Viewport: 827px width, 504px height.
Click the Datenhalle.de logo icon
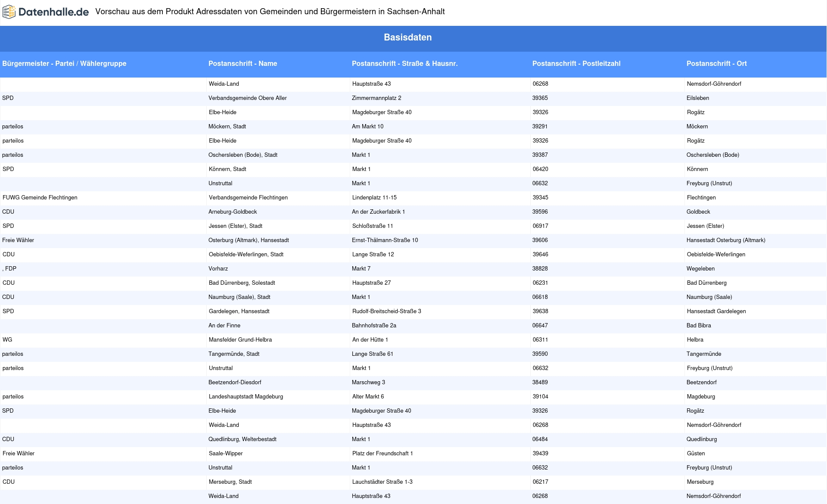[9, 12]
